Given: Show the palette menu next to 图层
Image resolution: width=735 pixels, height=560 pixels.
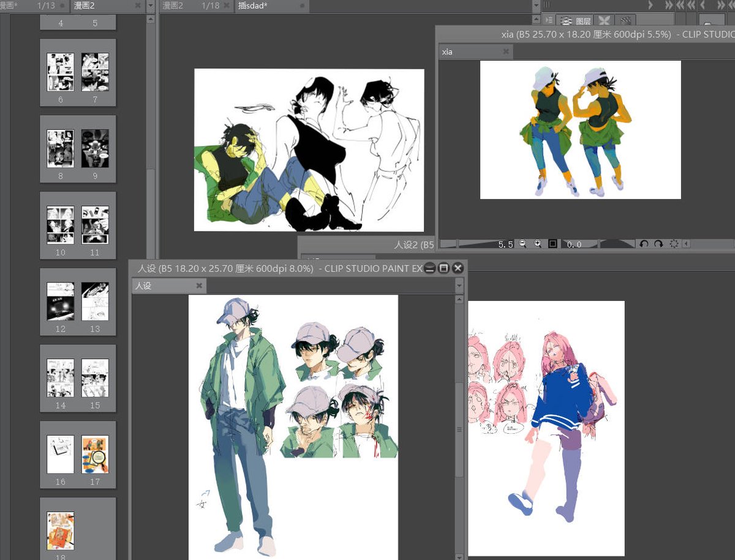Looking at the screenshot, I should click(x=548, y=20).
